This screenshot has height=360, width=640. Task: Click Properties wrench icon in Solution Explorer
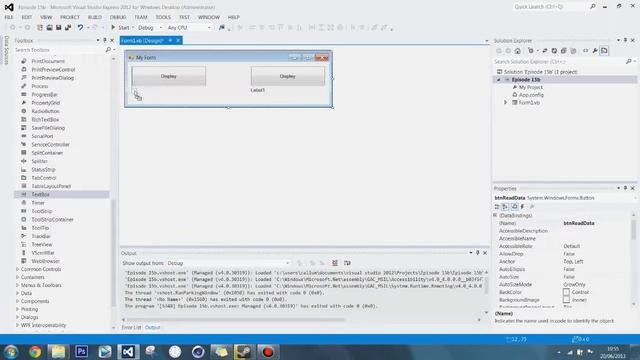tap(595, 51)
